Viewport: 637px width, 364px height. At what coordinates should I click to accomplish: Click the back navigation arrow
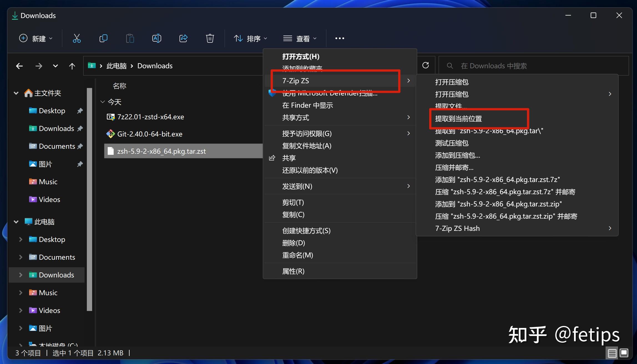pyautogui.click(x=19, y=66)
